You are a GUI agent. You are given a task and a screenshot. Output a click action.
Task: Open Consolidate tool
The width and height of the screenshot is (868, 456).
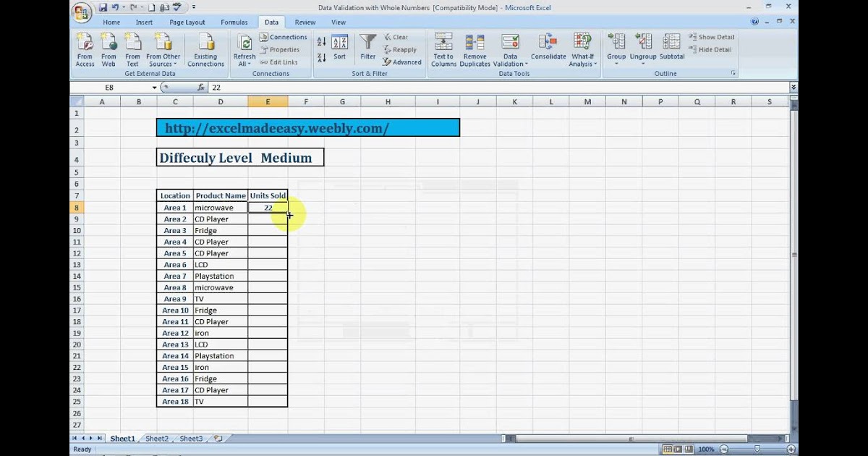548,48
